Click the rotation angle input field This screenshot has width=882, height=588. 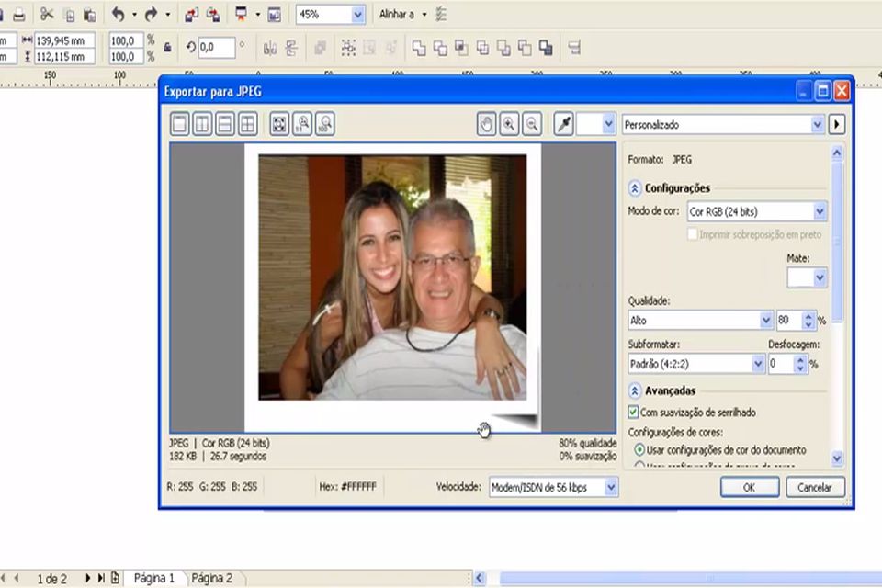pyautogui.click(x=217, y=48)
